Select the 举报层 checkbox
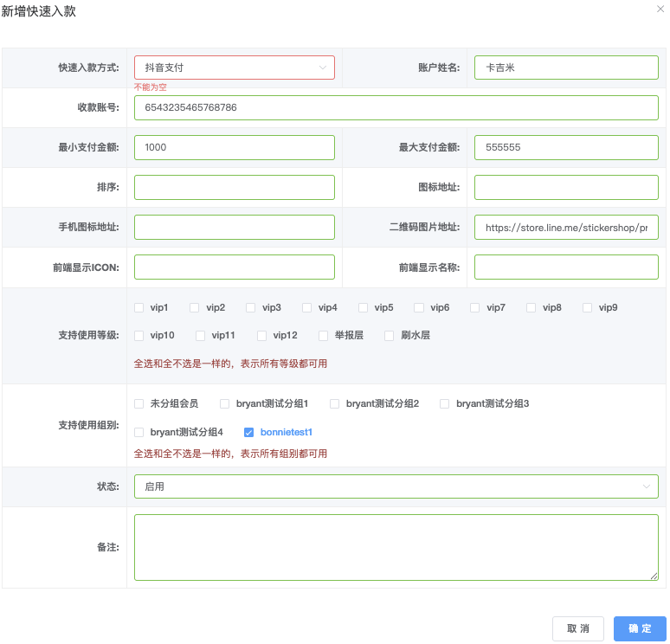Viewport: 670px width, 644px height. tap(324, 335)
